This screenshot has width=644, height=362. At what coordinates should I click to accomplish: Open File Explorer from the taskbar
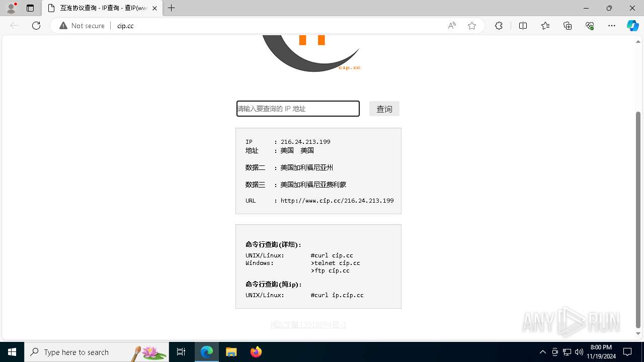231,352
